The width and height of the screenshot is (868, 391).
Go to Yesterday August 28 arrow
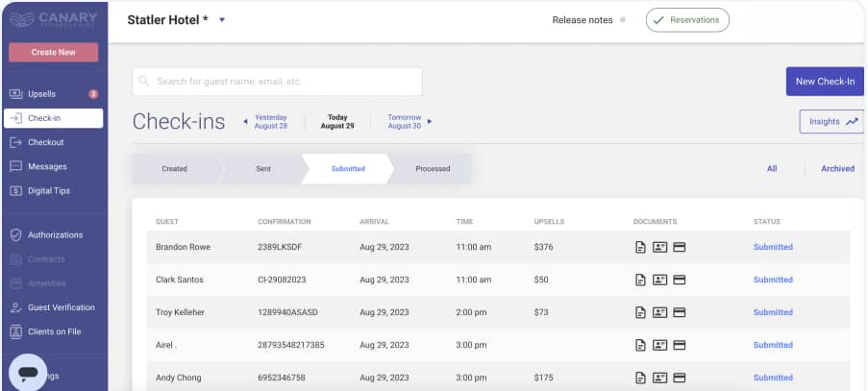[x=245, y=122]
